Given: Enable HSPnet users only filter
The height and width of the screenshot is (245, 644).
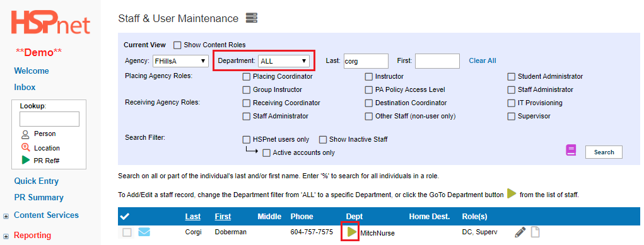Looking at the screenshot, I should click(246, 139).
